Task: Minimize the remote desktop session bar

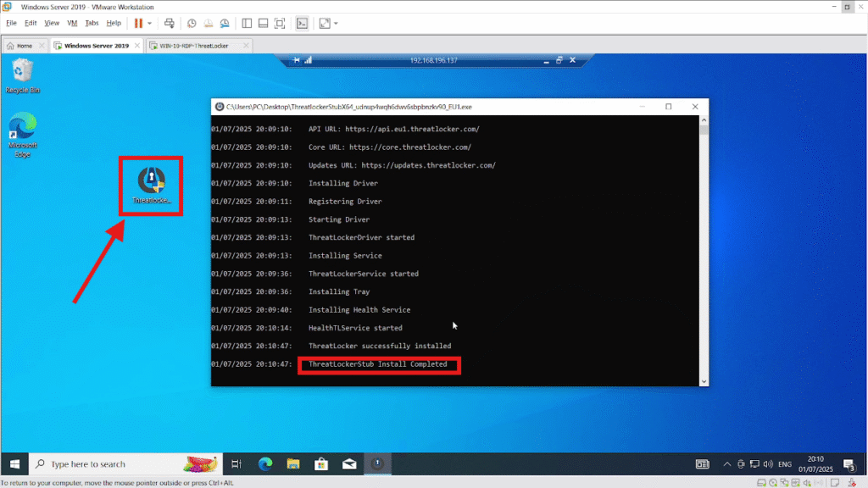Action: (547, 61)
